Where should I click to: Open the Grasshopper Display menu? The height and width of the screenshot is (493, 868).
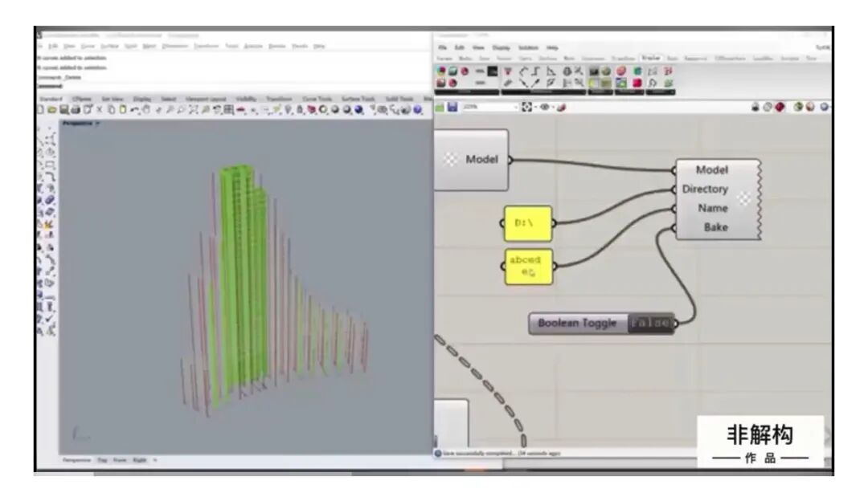tap(501, 47)
